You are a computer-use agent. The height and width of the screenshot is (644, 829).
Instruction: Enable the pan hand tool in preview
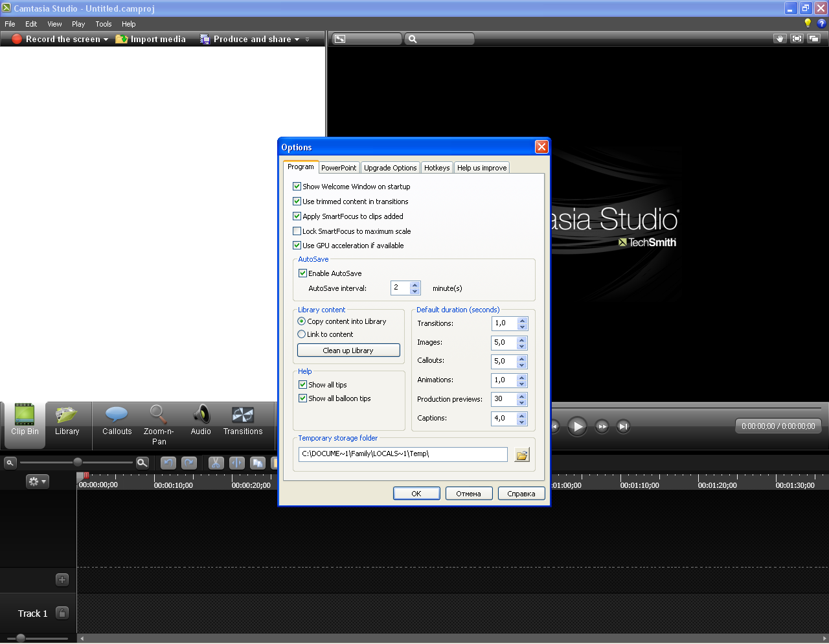[780, 39]
